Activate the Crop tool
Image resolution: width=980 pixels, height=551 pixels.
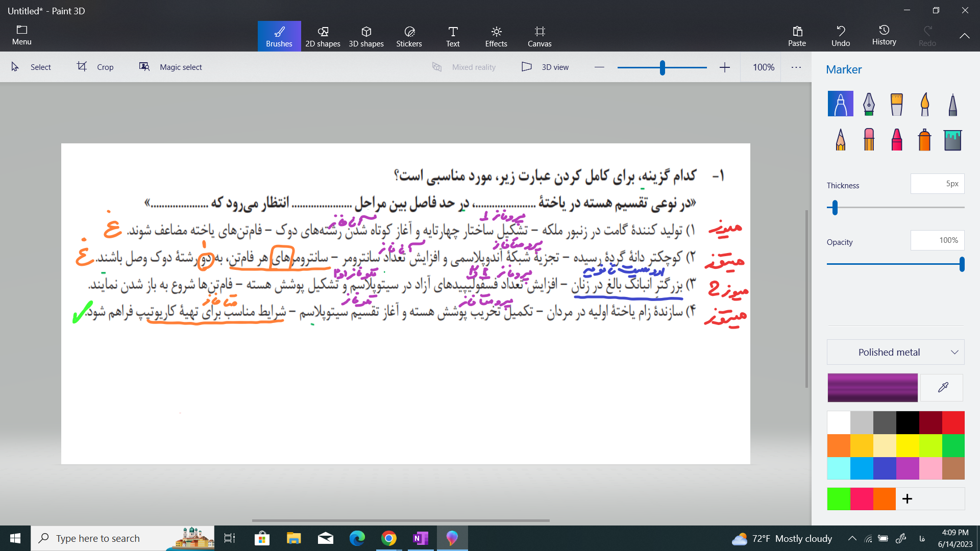tap(95, 67)
